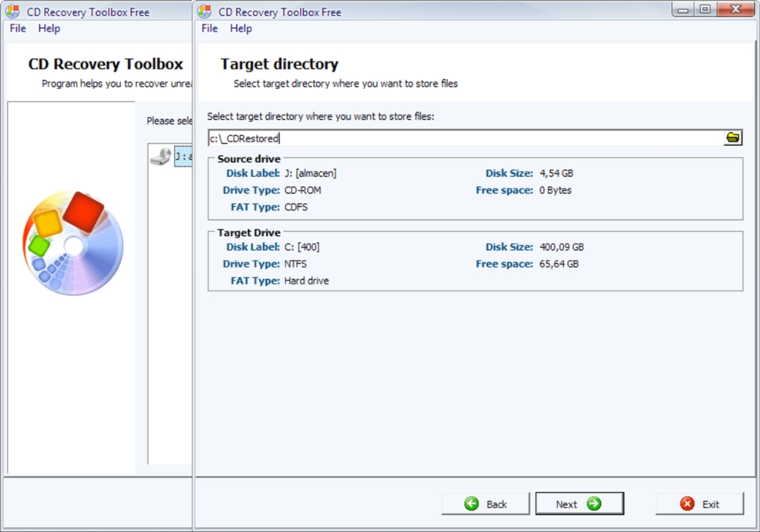Click the target disk size '400,09 GB'

562,247
